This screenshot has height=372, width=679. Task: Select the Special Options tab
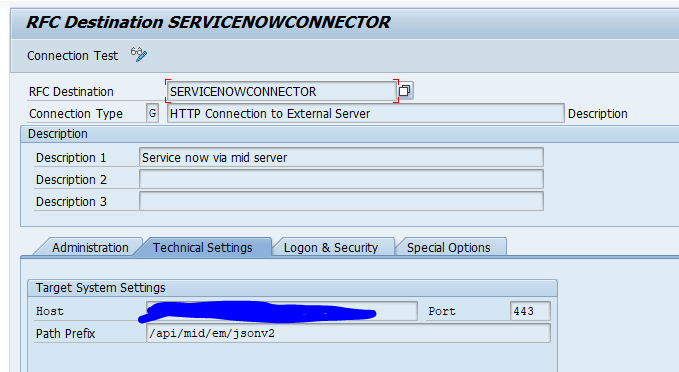click(x=448, y=247)
